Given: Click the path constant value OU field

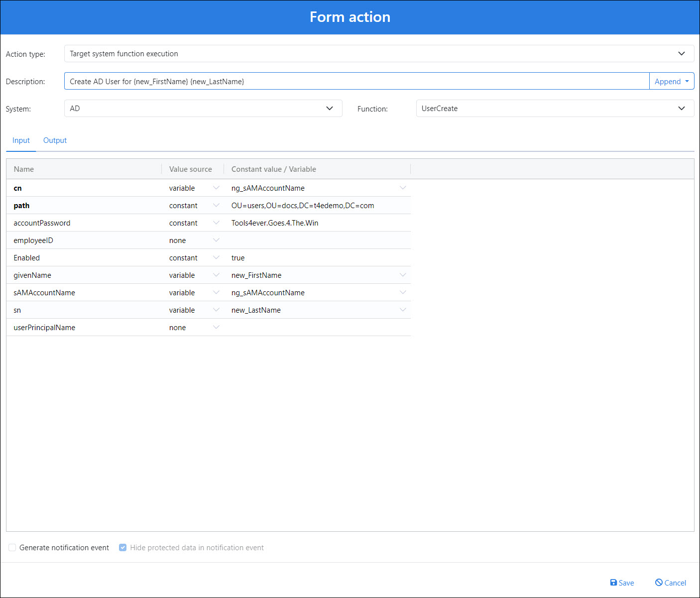Looking at the screenshot, I should tap(303, 206).
